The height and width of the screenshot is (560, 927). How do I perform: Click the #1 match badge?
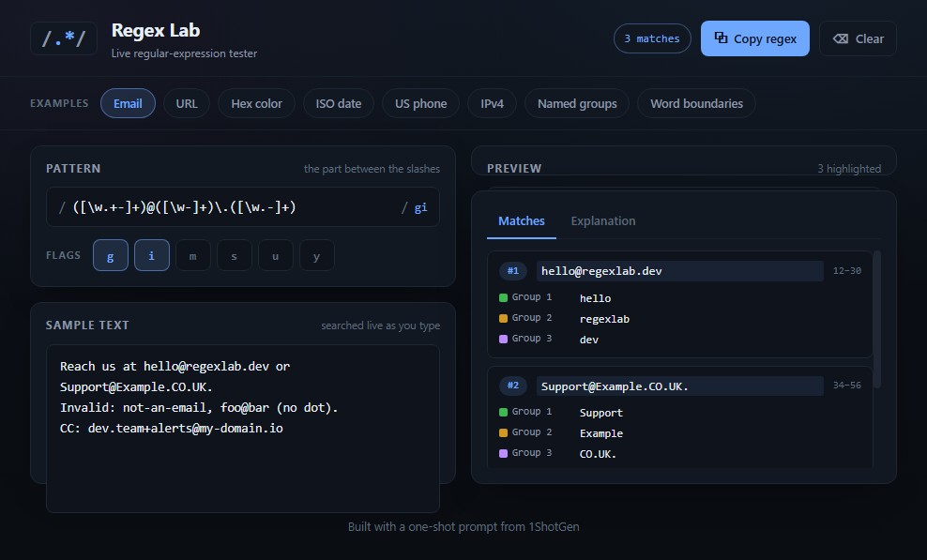[x=513, y=271]
